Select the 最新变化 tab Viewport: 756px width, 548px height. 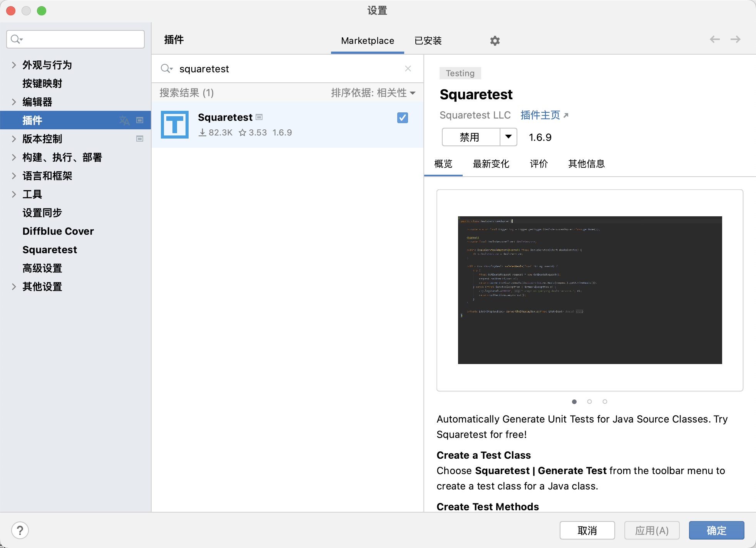[x=491, y=164]
